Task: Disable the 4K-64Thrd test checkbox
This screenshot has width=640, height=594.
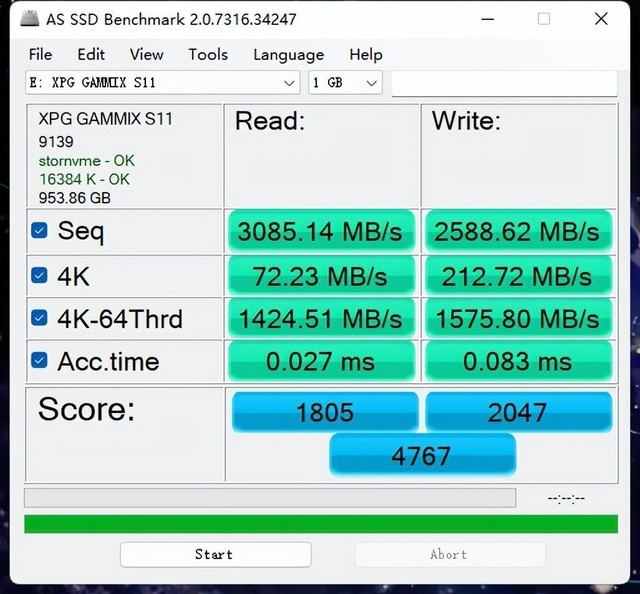Action: [x=39, y=318]
